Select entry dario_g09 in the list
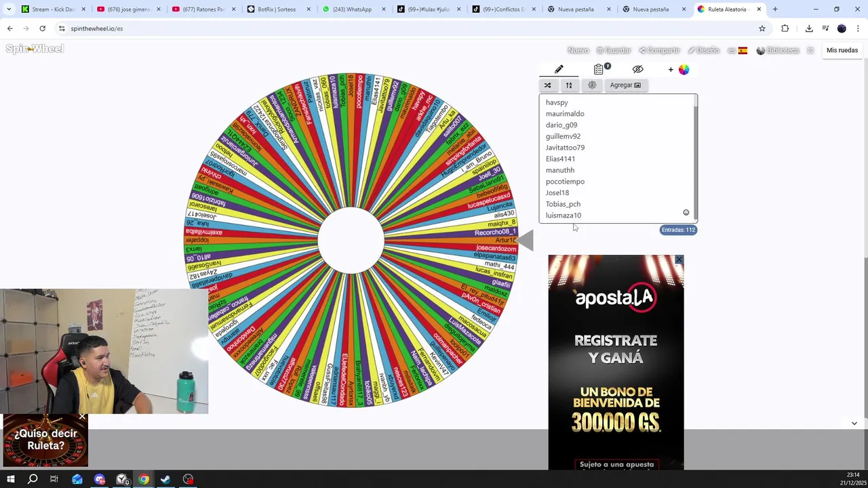The width and height of the screenshot is (868, 488). [x=561, y=125]
